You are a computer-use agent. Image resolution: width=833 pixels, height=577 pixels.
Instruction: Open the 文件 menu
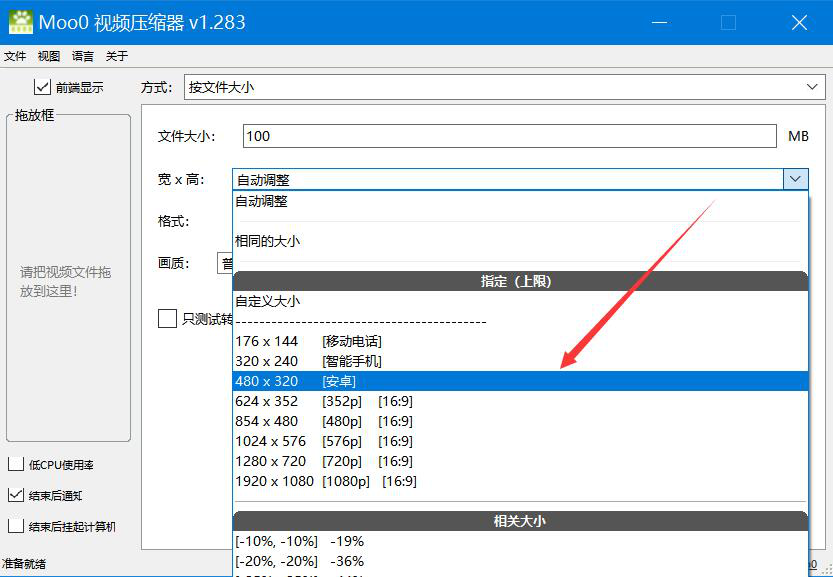click(x=15, y=56)
